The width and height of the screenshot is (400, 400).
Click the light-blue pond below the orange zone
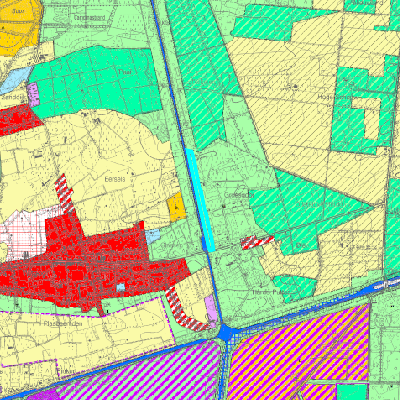click(15, 79)
